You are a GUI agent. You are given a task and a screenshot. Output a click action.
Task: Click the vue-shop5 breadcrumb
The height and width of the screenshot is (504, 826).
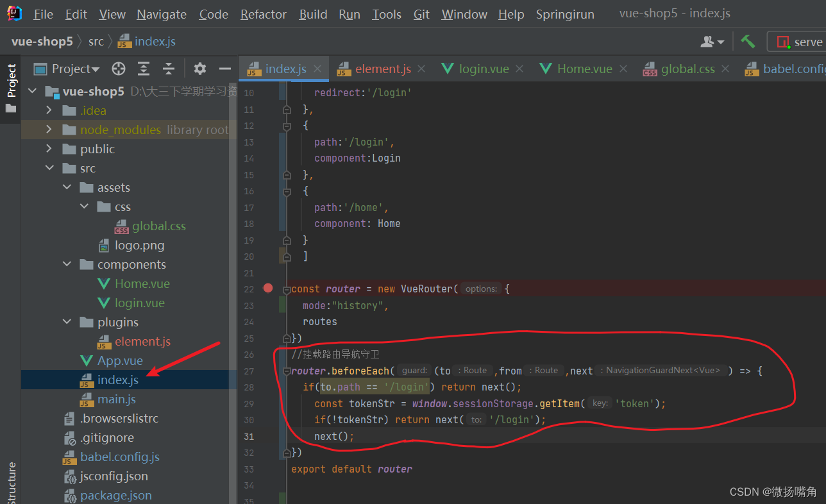coord(42,42)
